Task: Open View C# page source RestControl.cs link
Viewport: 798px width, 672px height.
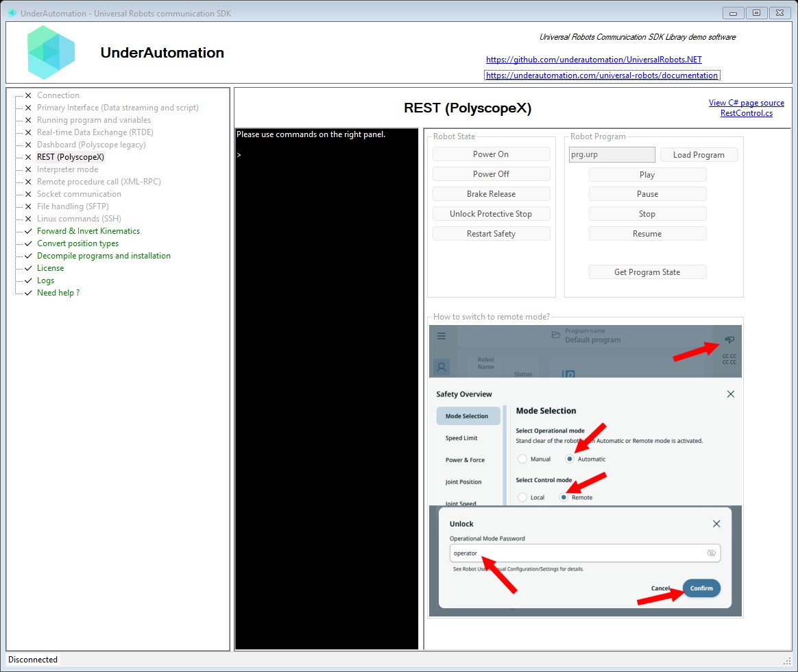Action: pyautogui.click(x=746, y=108)
